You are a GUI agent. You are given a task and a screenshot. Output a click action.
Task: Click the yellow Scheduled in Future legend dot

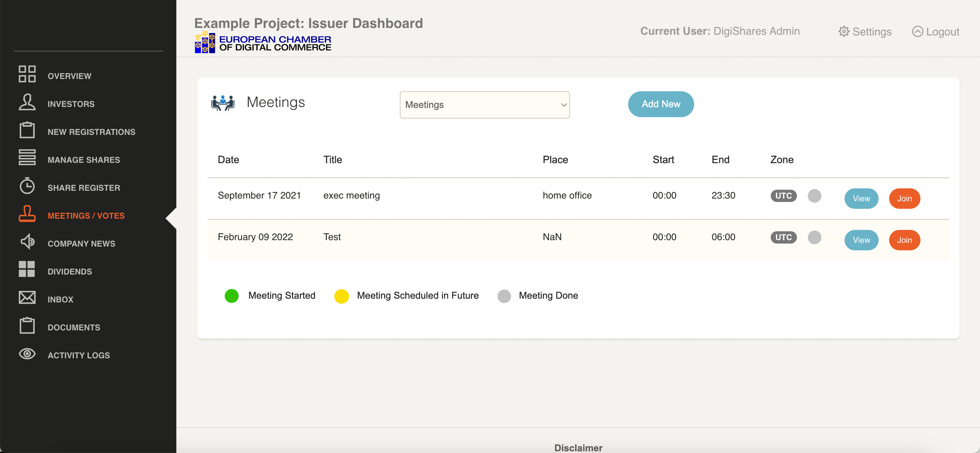click(x=342, y=296)
